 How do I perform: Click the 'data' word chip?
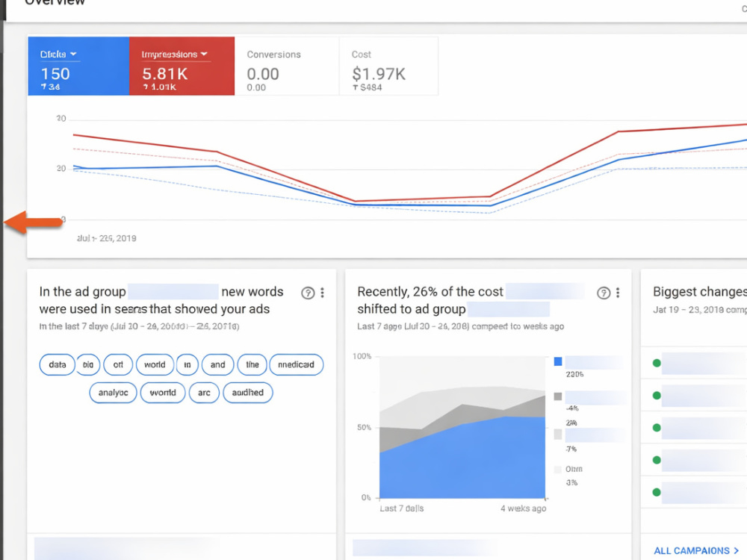pyautogui.click(x=58, y=365)
